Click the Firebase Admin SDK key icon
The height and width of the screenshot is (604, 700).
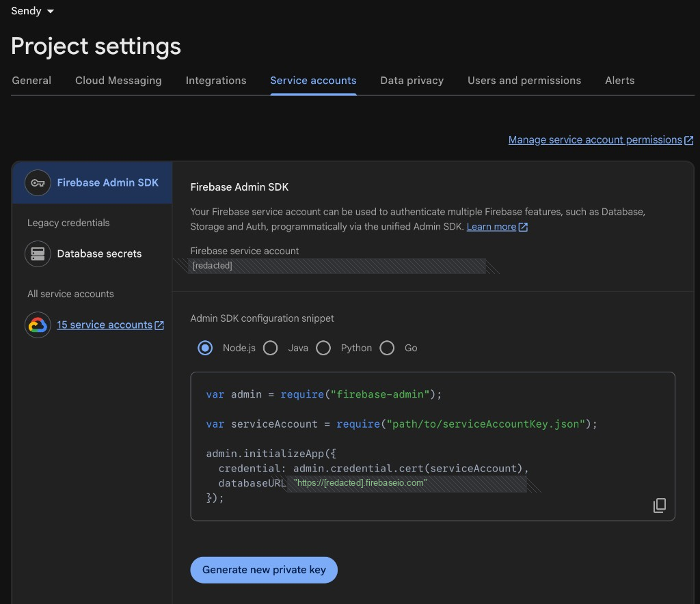(38, 183)
